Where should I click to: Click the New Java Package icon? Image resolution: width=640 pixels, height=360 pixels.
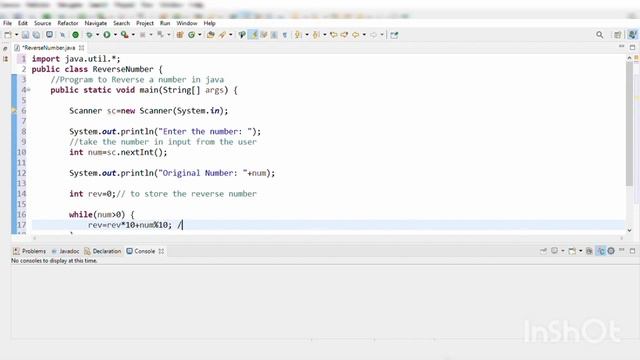180,35
